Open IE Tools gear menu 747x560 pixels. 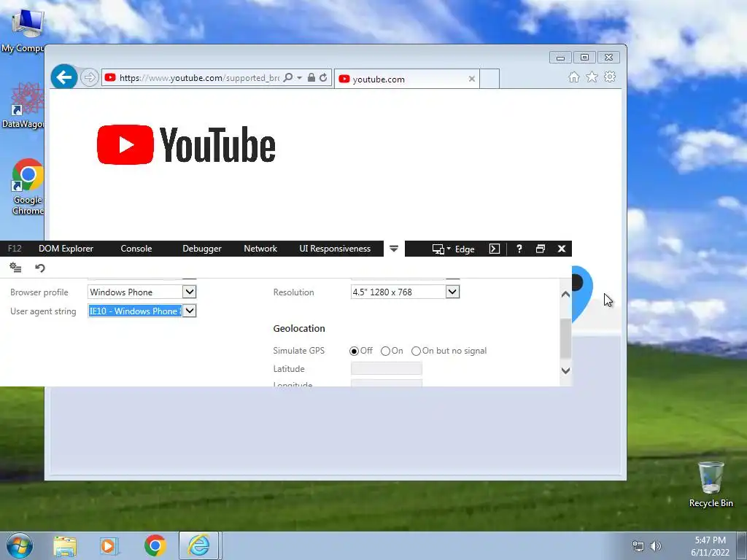click(x=610, y=77)
